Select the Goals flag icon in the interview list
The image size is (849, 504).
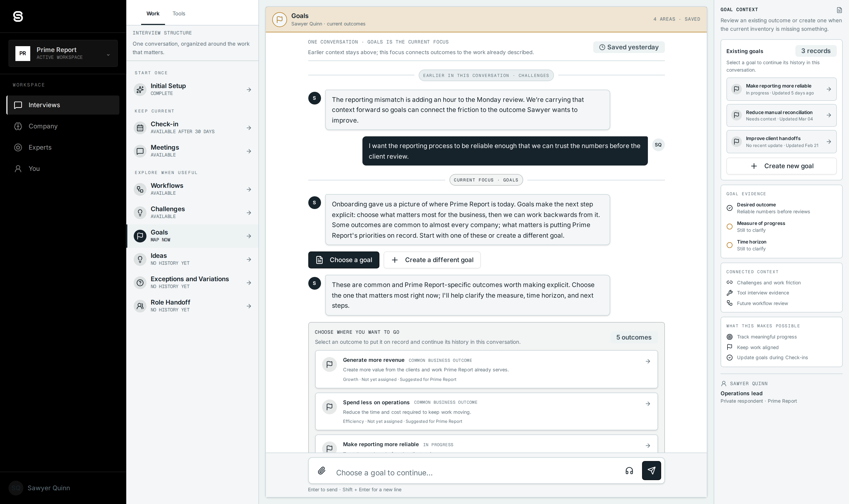point(140,236)
